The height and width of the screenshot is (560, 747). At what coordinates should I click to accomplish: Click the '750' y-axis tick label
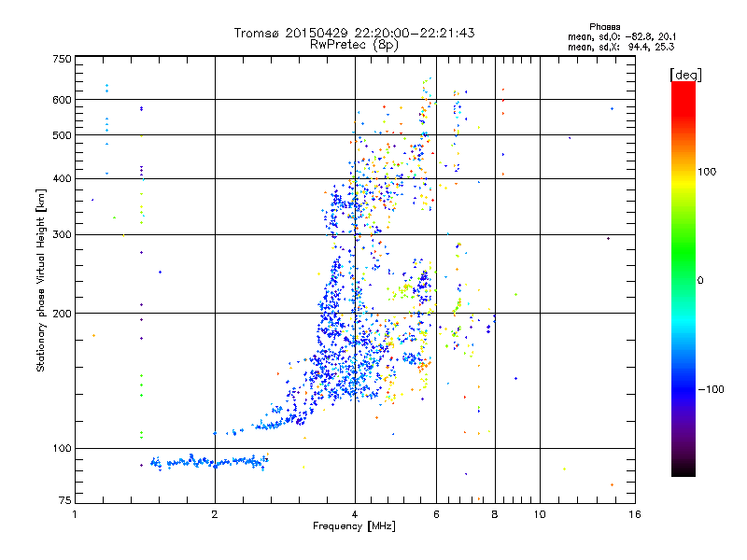point(62,59)
